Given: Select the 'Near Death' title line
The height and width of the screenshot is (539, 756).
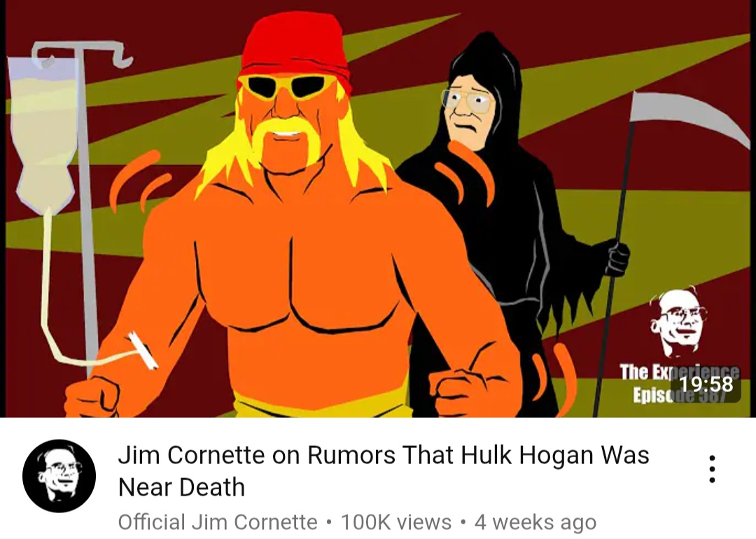Looking at the screenshot, I should pos(182,487).
